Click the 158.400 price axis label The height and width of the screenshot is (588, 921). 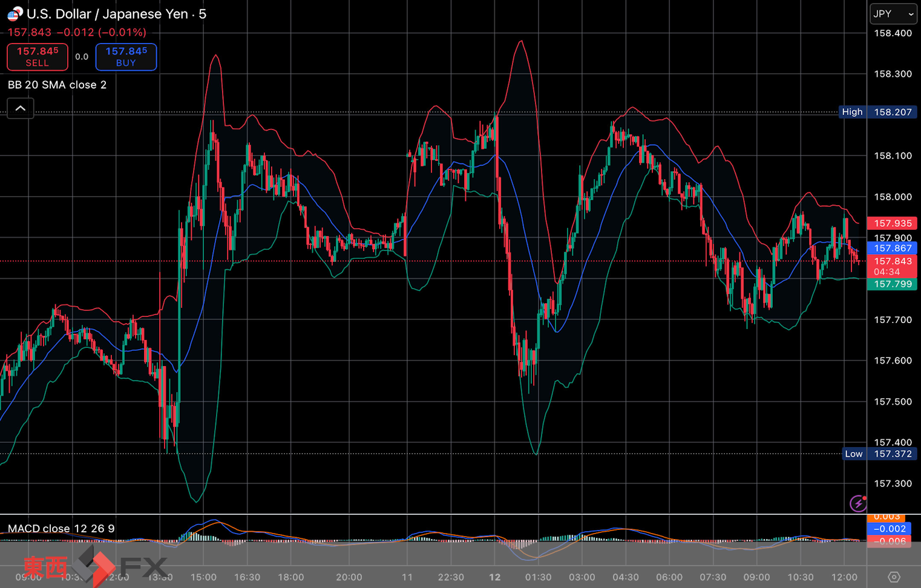[x=892, y=33]
